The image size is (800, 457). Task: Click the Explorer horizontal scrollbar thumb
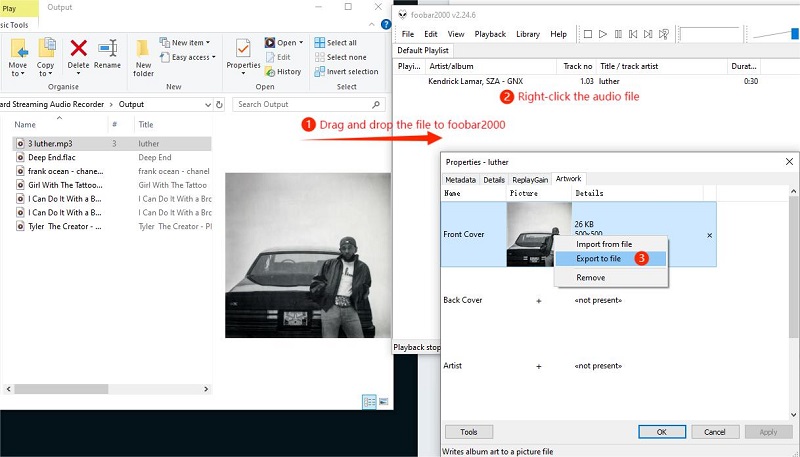(x=61, y=389)
